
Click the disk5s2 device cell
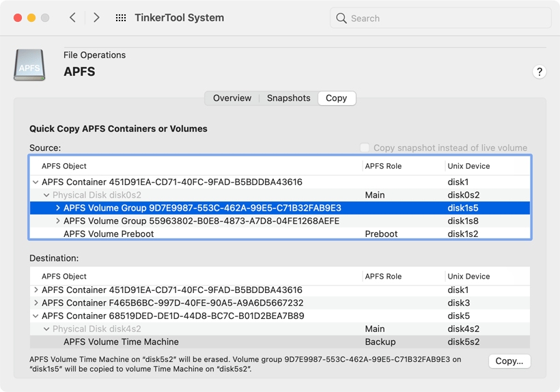(464, 341)
